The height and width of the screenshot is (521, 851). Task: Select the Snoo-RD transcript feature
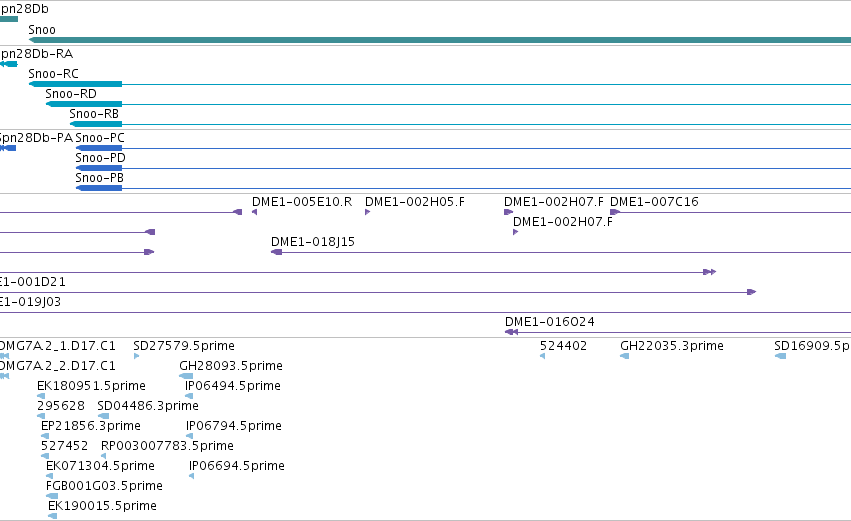coord(84,104)
